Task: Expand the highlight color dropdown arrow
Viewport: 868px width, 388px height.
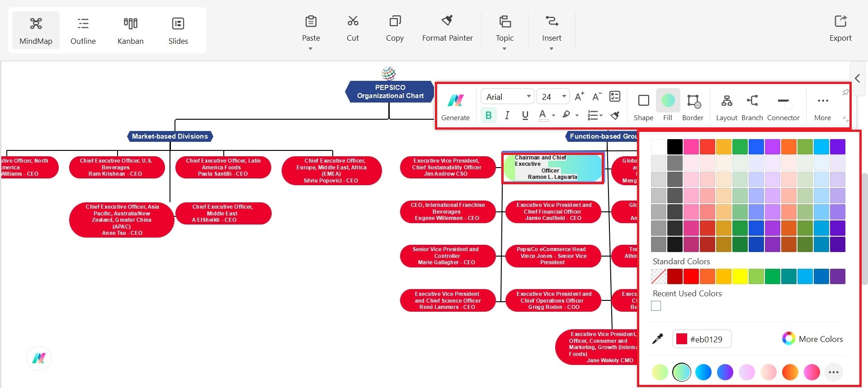Action: [x=577, y=116]
